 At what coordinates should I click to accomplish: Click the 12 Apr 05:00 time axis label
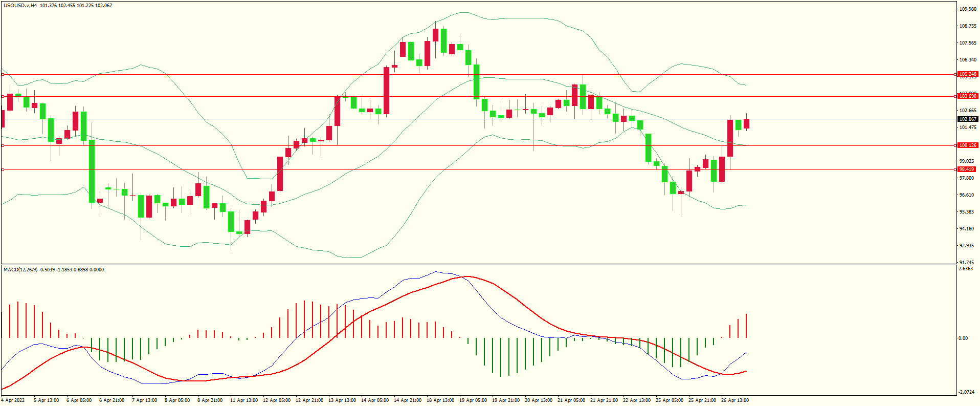click(x=276, y=400)
